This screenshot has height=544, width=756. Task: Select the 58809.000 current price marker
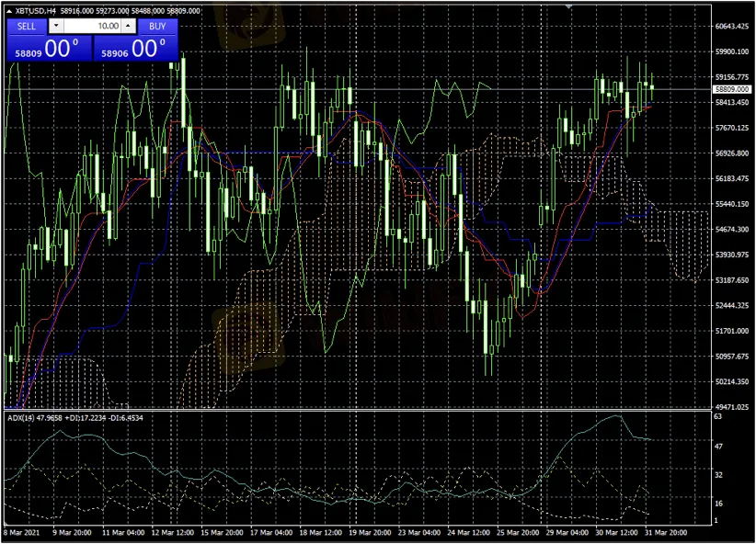click(732, 89)
